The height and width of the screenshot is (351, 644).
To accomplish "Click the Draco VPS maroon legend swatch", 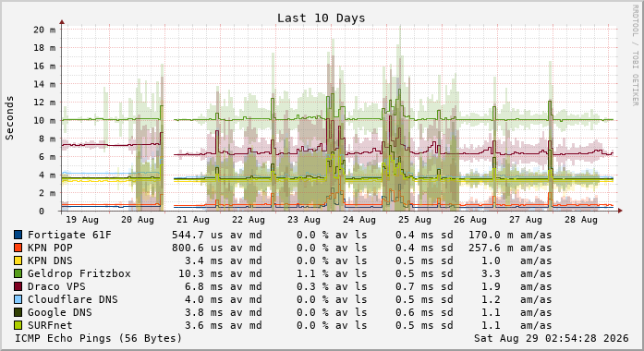I will (x=18, y=286).
